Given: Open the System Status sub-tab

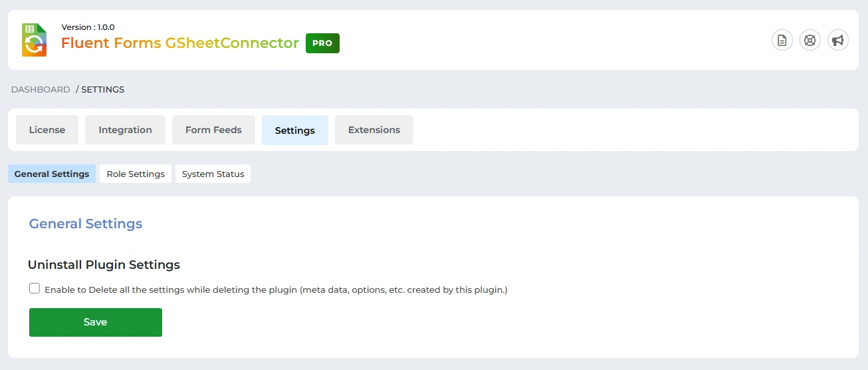Looking at the screenshot, I should point(213,174).
